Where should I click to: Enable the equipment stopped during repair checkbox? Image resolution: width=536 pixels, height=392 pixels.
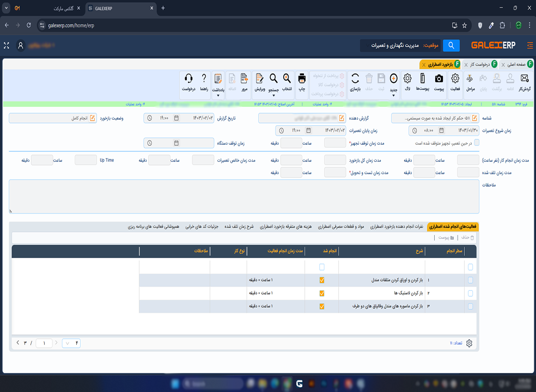tap(477, 143)
